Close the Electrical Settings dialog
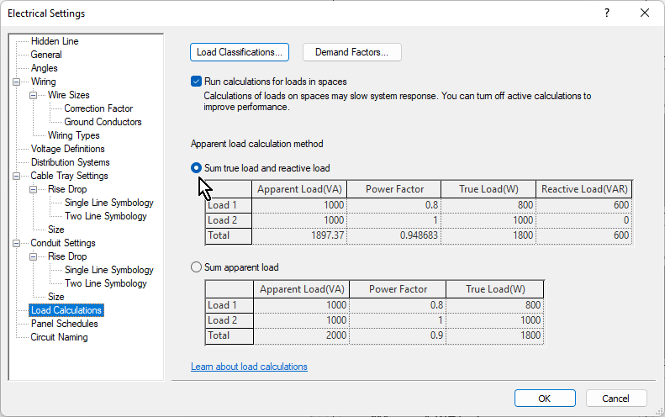The image size is (666, 418). (x=644, y=13)
